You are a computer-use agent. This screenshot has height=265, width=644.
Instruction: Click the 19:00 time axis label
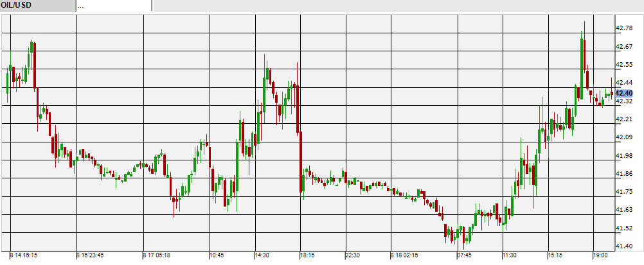pos(602,255)
